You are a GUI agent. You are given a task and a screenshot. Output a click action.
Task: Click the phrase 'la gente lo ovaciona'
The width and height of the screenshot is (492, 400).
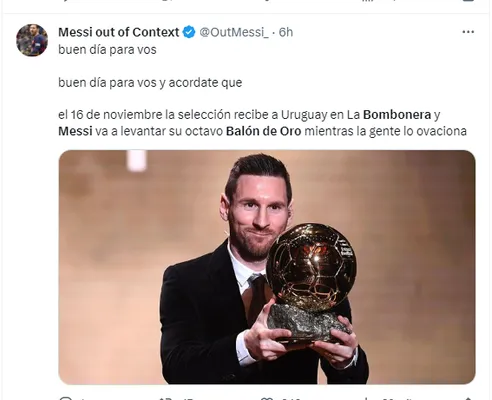(x=411, y=131)
